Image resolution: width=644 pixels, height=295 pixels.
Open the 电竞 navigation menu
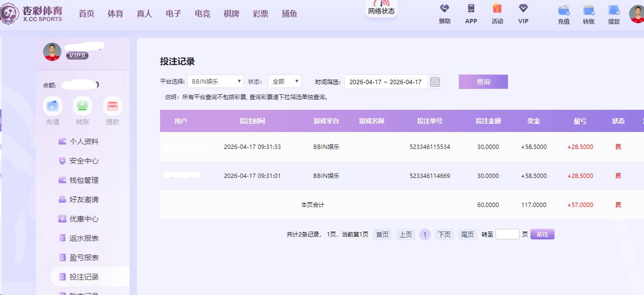point(203,14)
